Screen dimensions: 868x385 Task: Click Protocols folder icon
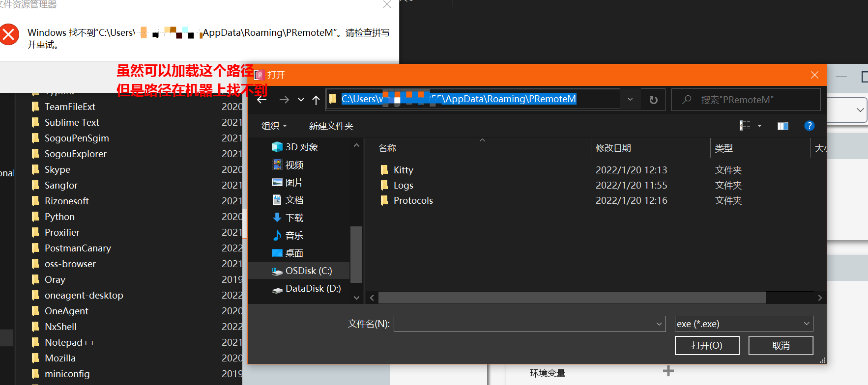coord(384,200)
